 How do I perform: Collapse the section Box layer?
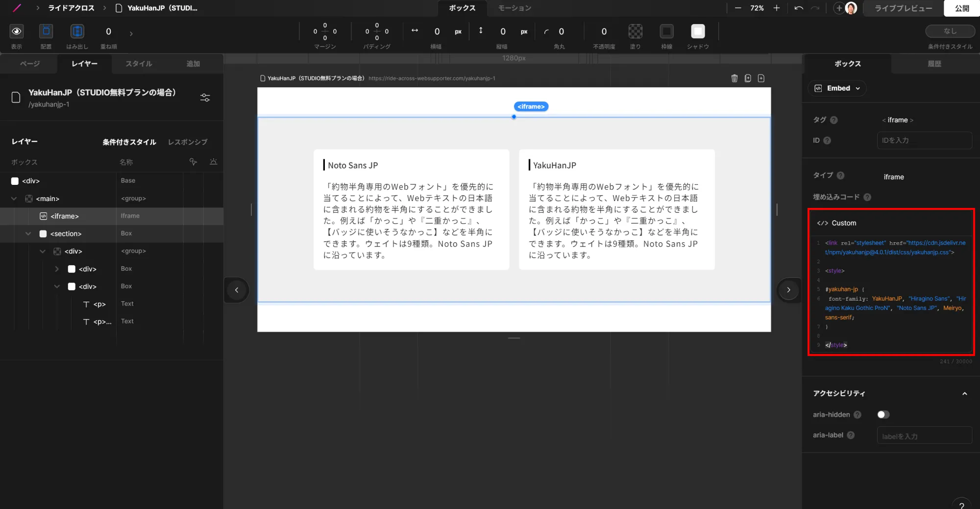pos(28,234)
